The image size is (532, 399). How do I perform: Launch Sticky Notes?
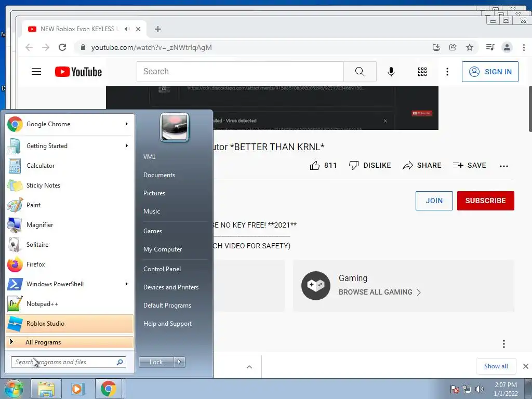pyautogui.click(x=70, y=185)
